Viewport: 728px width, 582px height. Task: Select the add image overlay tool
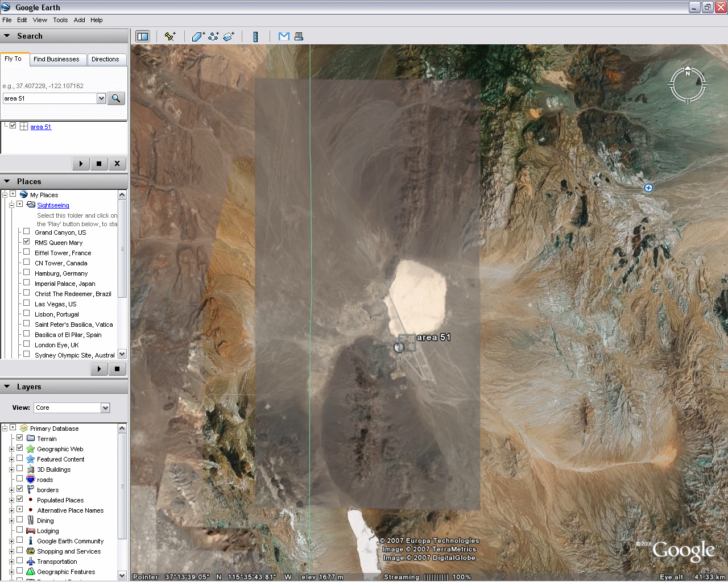[229, 36]
